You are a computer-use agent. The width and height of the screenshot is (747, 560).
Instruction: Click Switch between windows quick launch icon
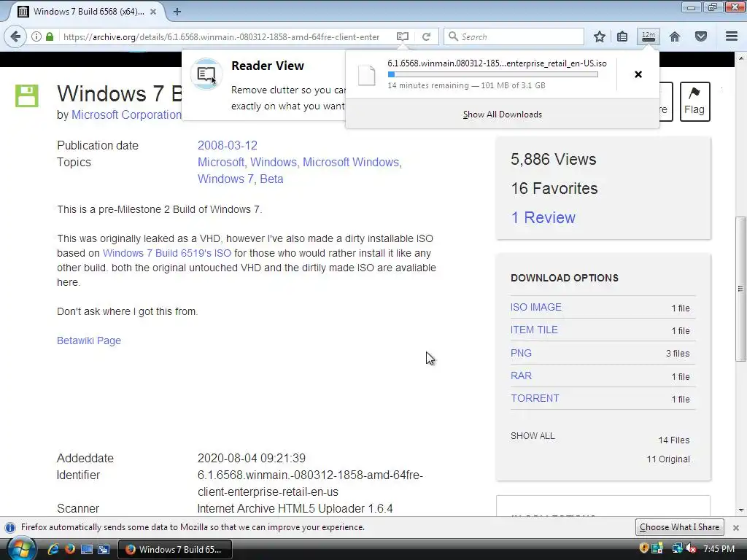tap(104, 549)
